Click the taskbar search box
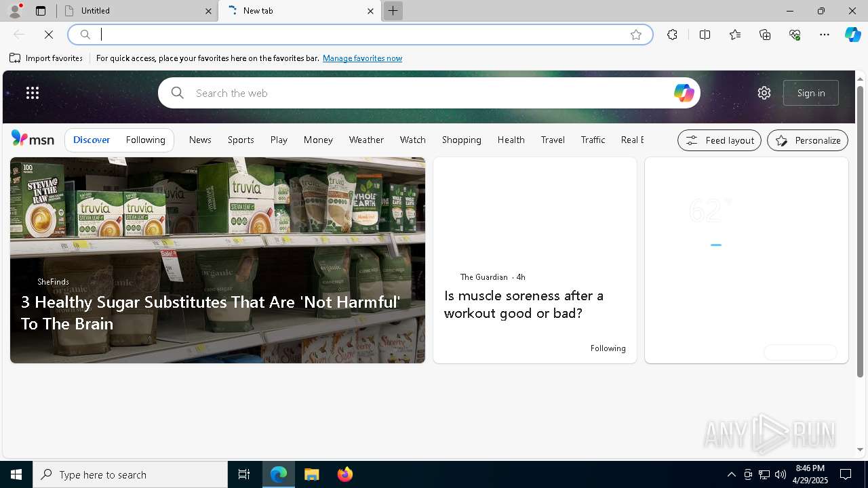Image resolution: width=868 pixels, height=488 pixels. click(x=130, y=474)
